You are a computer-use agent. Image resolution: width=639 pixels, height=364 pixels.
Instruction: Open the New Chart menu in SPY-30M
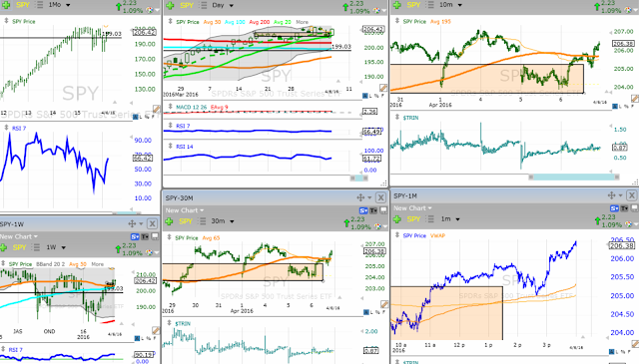pyautogui.click(x=185, y=210)
